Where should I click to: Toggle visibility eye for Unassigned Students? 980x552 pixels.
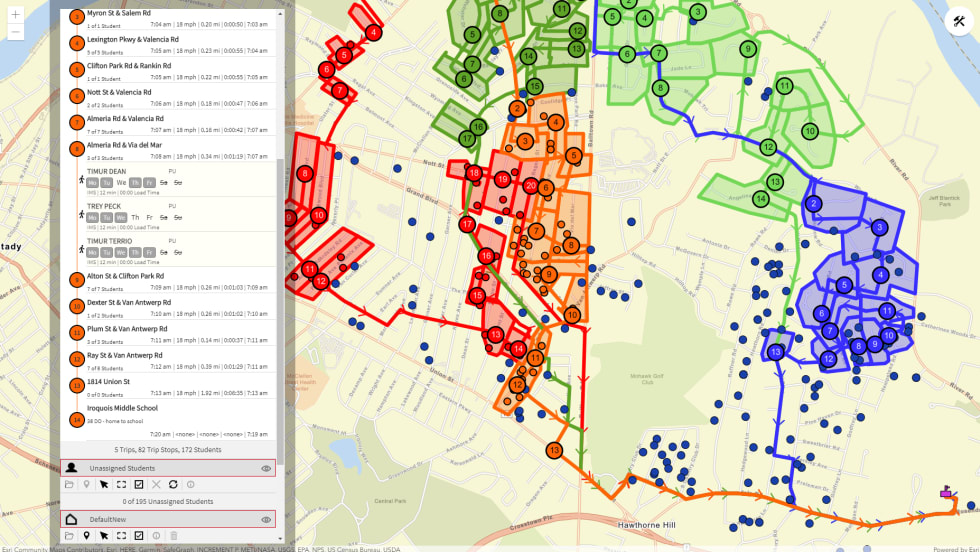click(x=266, y=468)
